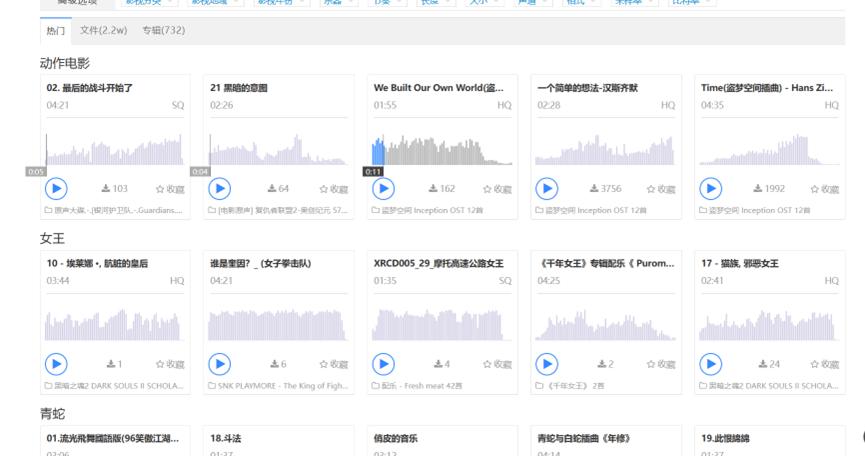Open SNK PLAYMORE - The King of Fighters album
Viewport: 865px width, 456px height.
pos(278,385)
